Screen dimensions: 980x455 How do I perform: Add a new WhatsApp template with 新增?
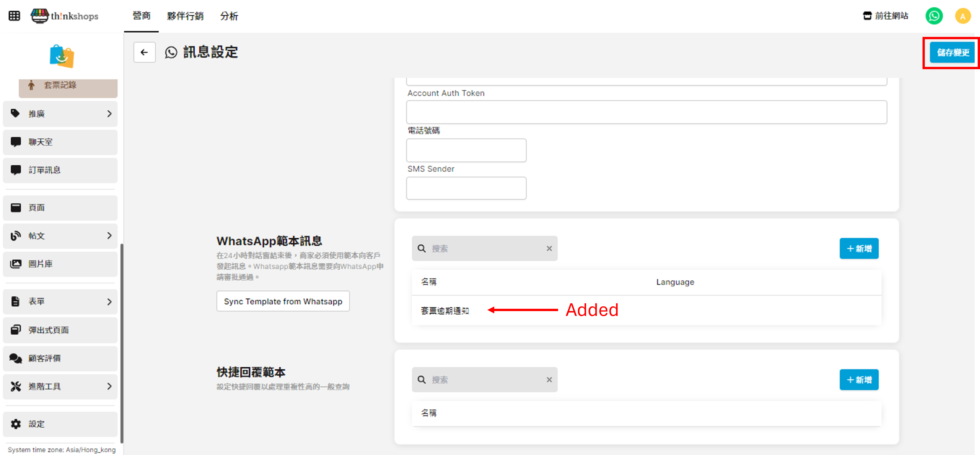(859, 249)
